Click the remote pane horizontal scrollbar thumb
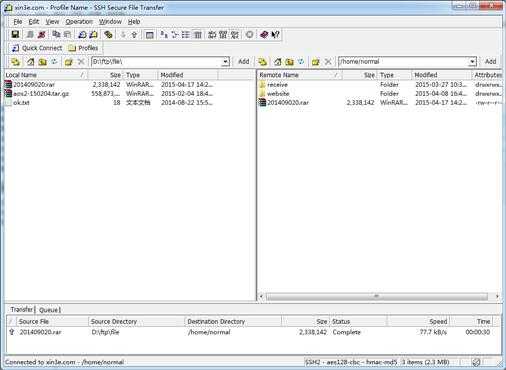506x370 pixels. pos(376,296)
